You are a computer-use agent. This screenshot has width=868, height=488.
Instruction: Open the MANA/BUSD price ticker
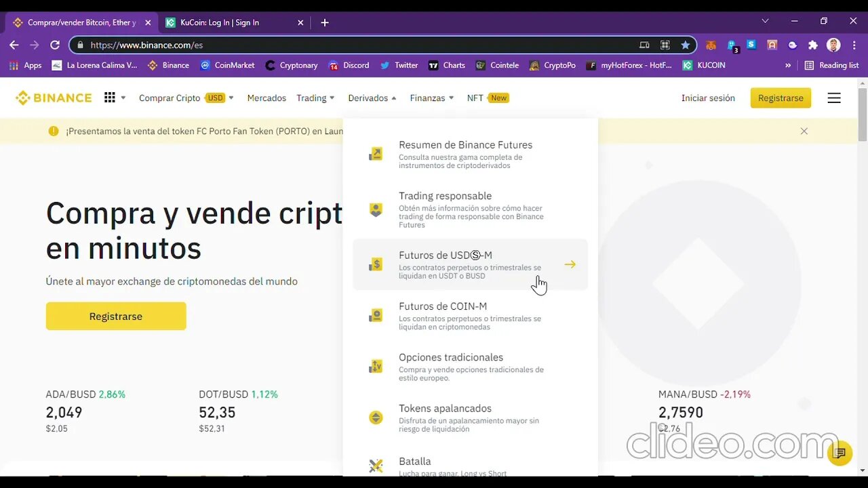click(704, 411)
